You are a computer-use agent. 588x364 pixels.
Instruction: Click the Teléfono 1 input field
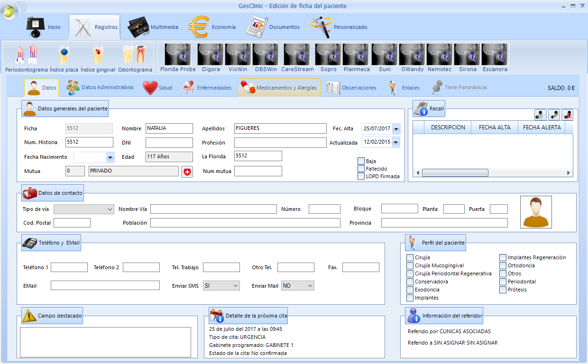(x=69, y=267)
